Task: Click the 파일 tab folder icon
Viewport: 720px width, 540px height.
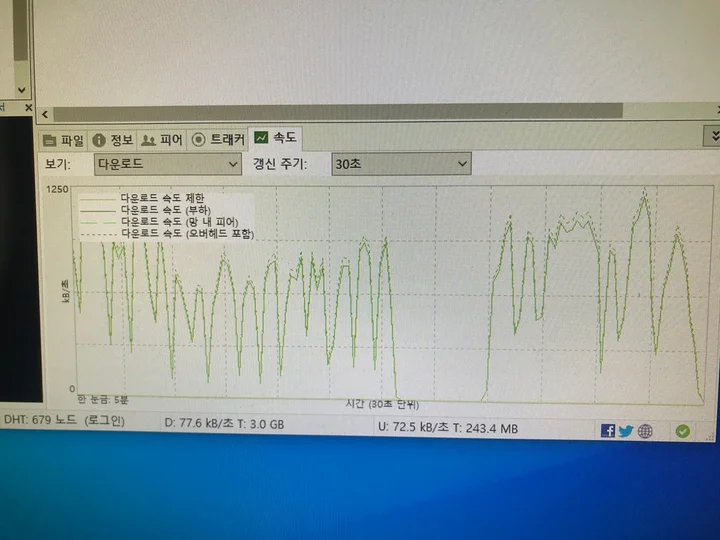Action: point(50,139)
